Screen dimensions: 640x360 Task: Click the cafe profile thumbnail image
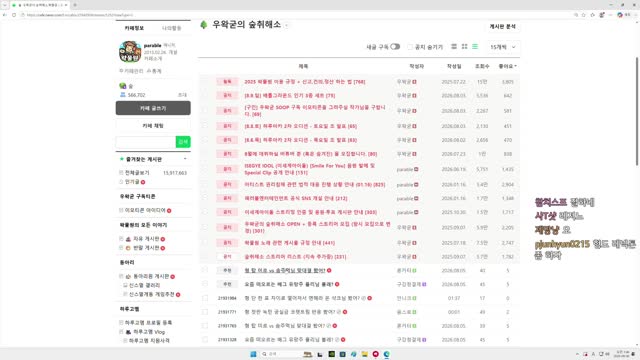click(130, 51)
